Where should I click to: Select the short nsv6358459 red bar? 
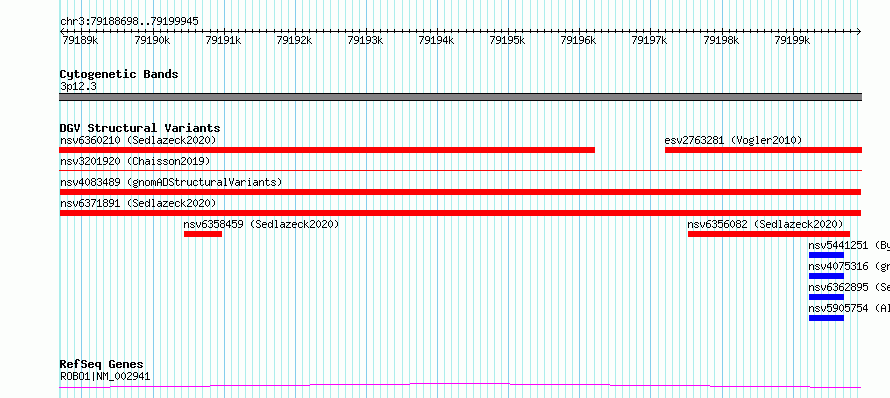point(203,234)
